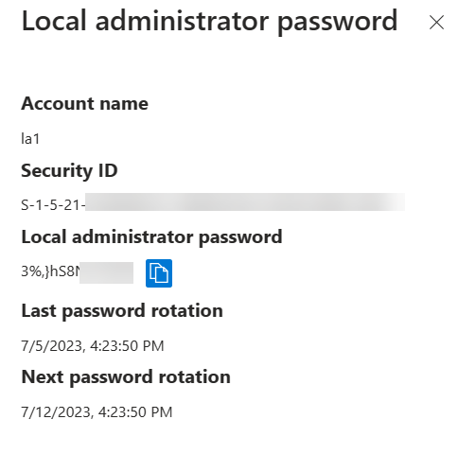Click the redacted portion of the password
Screen dimensions: 476x472
[106, 272]
